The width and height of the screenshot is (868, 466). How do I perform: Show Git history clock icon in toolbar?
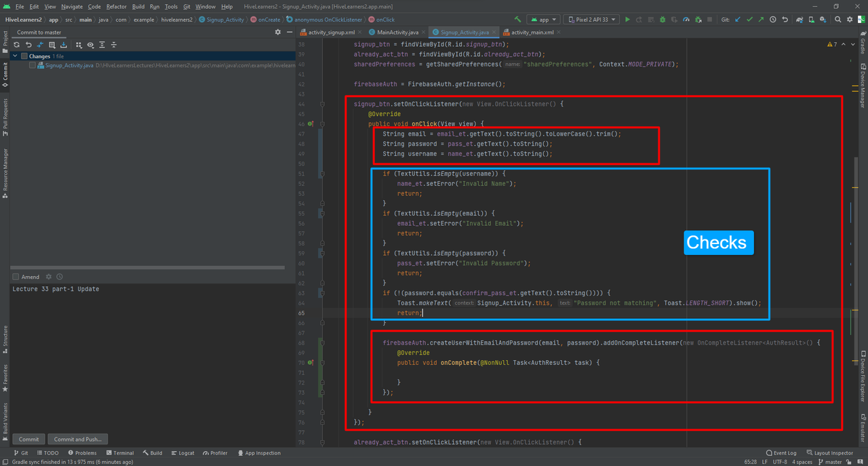772,20
